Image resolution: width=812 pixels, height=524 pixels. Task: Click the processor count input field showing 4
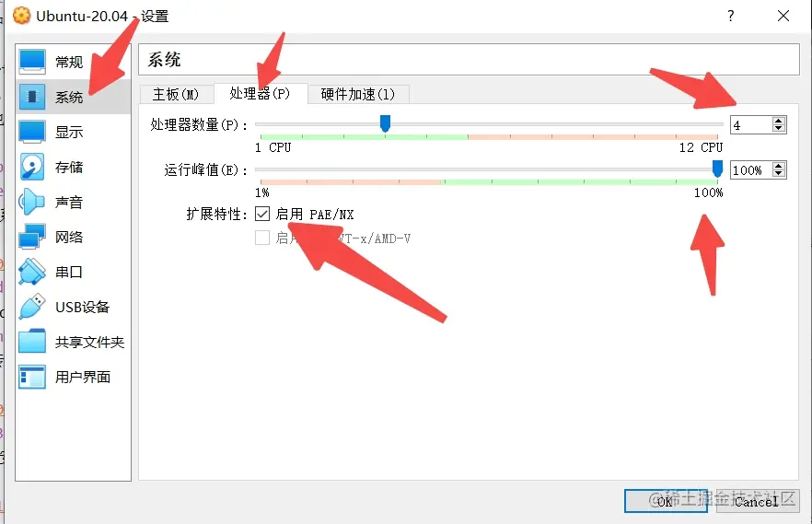pyautogui.click(x=751, y=125)
